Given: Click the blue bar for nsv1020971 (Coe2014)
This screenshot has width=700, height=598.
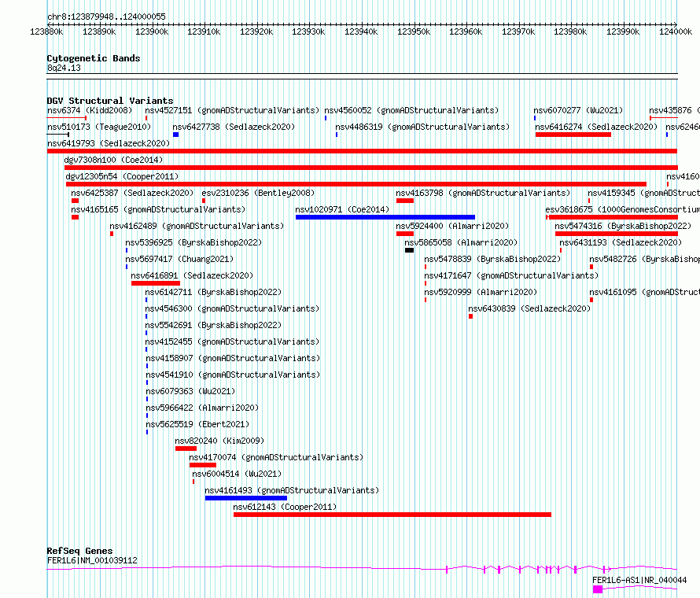Looking at the screenshot, I should coord(385,217).
